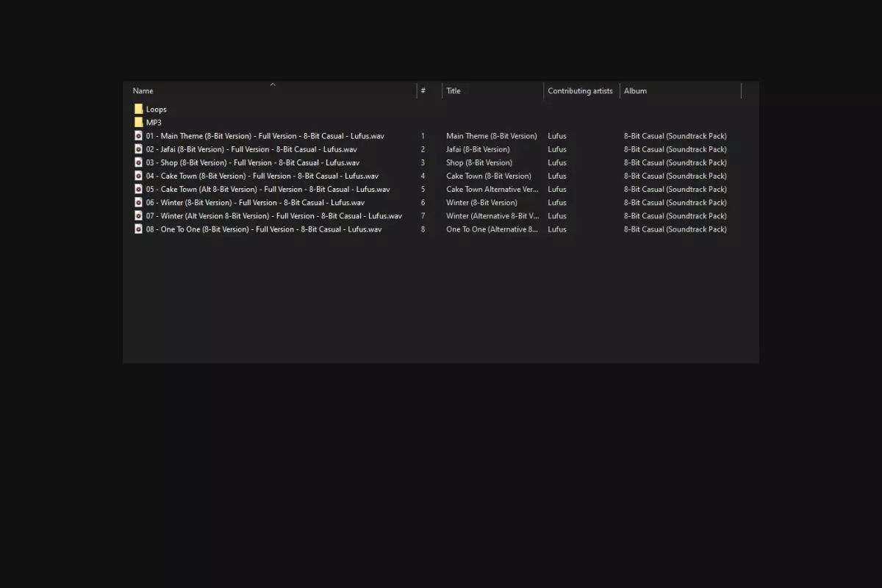Viewport: 882px width, 588px height.
Task: Select file "04 - Cake Town (8-Bit Version) - Full Version - 8-Bit Casual - Lufus.wav"
Action: tap(262, 175)
